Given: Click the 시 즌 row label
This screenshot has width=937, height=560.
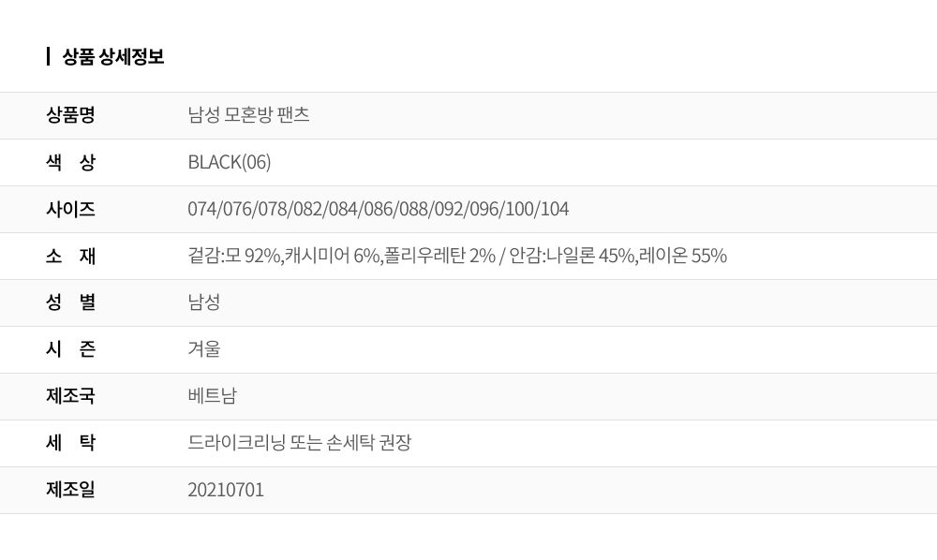Looking at the screenshot, I should coord(70,349).
